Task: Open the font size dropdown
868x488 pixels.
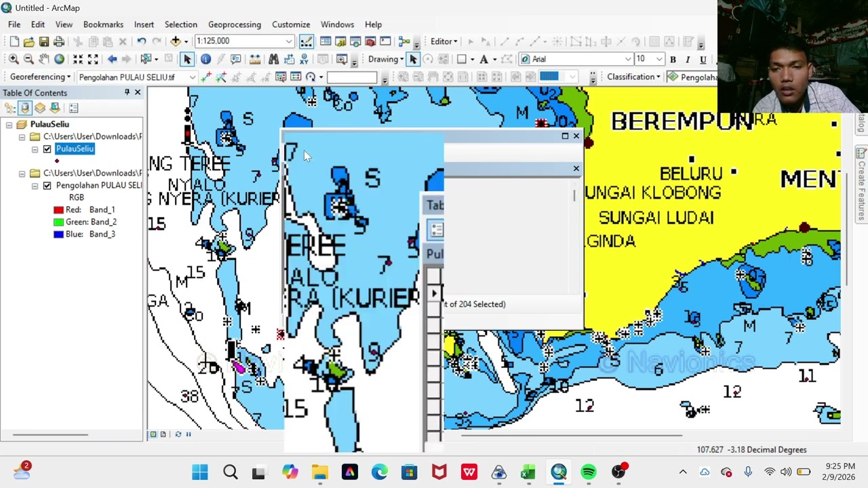Action: [x=659, y=59]
